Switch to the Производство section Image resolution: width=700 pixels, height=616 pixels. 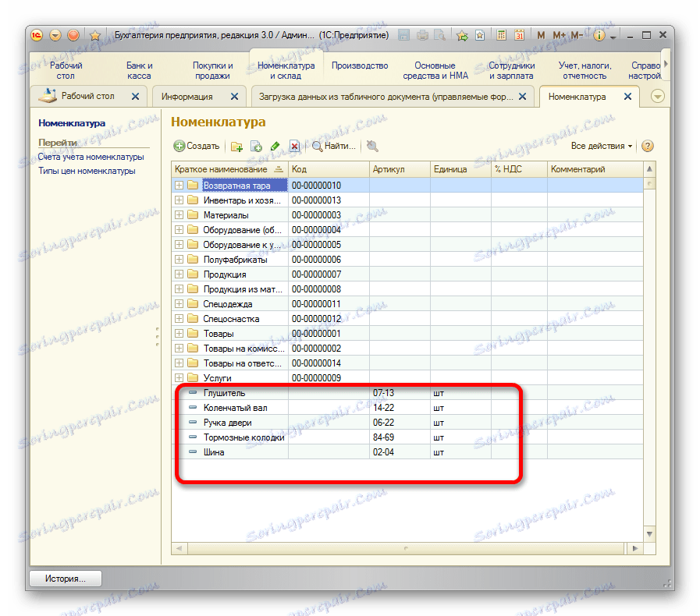[x=360, y=66]
